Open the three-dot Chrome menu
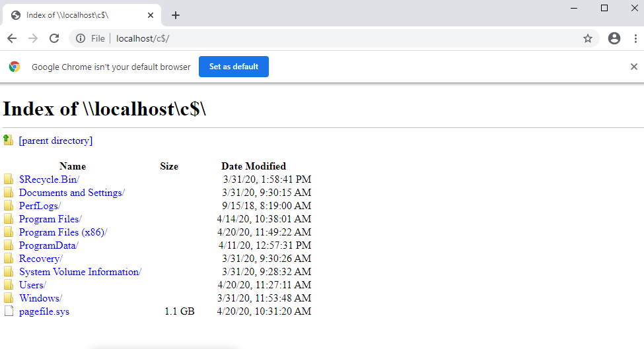The height and width of the screenshot is (349, 644). [x=635, y=38]
